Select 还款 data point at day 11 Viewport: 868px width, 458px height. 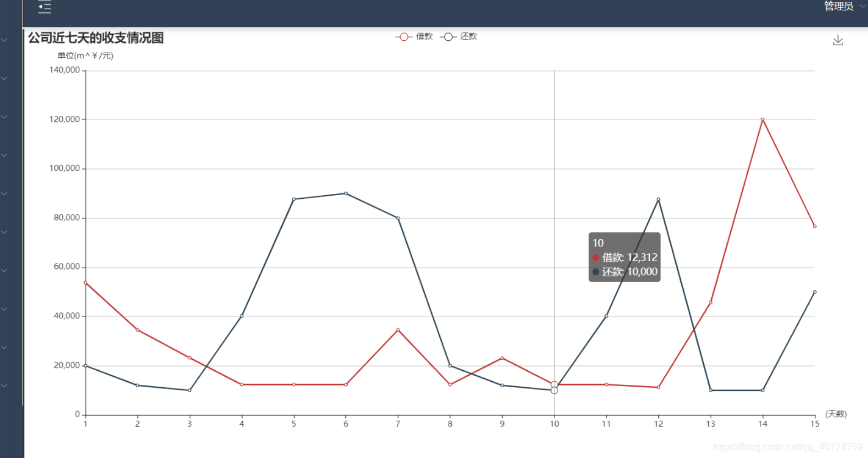tap(606, 316)
